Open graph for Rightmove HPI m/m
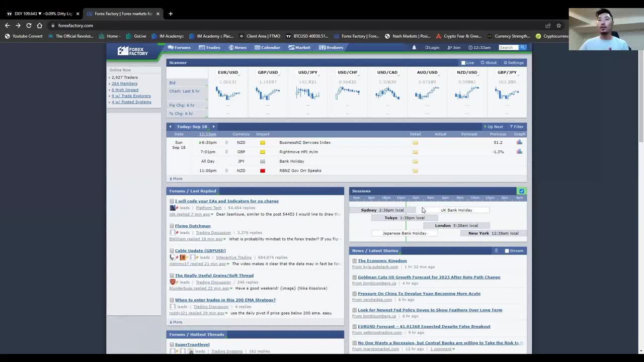Viewport: 644px width, 362px height. (519, 152)
